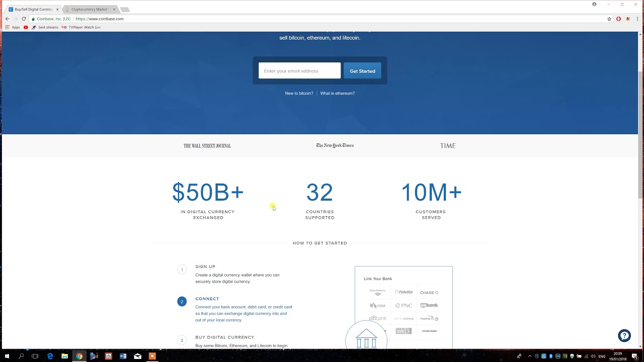
Task: Open Microsoft Word from taskbar
Action: click(123, 356)
